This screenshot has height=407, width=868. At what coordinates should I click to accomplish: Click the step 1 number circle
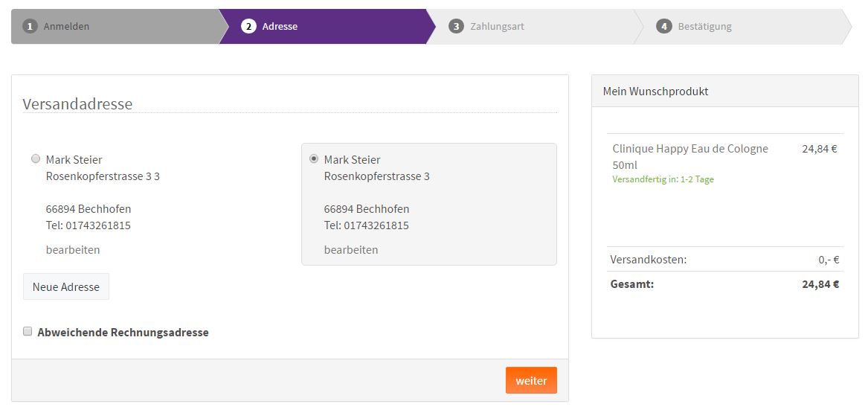pos(29,26)
